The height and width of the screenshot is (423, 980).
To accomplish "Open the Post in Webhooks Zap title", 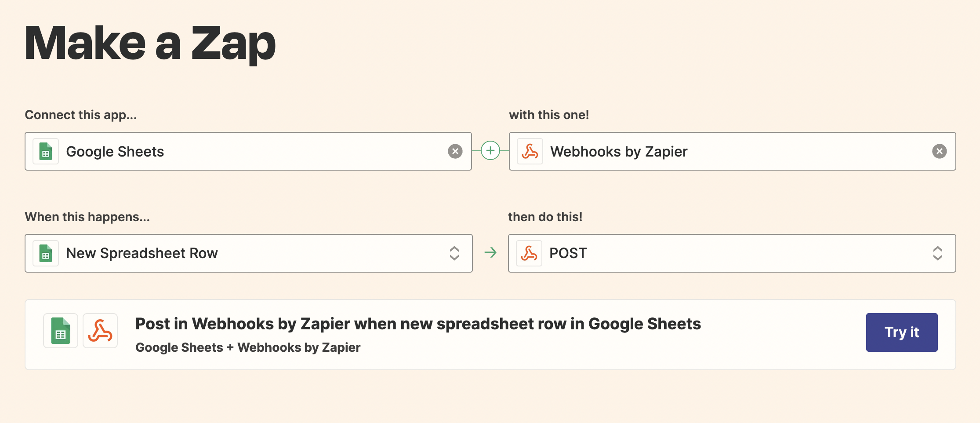I will pyautogui.click(x=418, y=324).
